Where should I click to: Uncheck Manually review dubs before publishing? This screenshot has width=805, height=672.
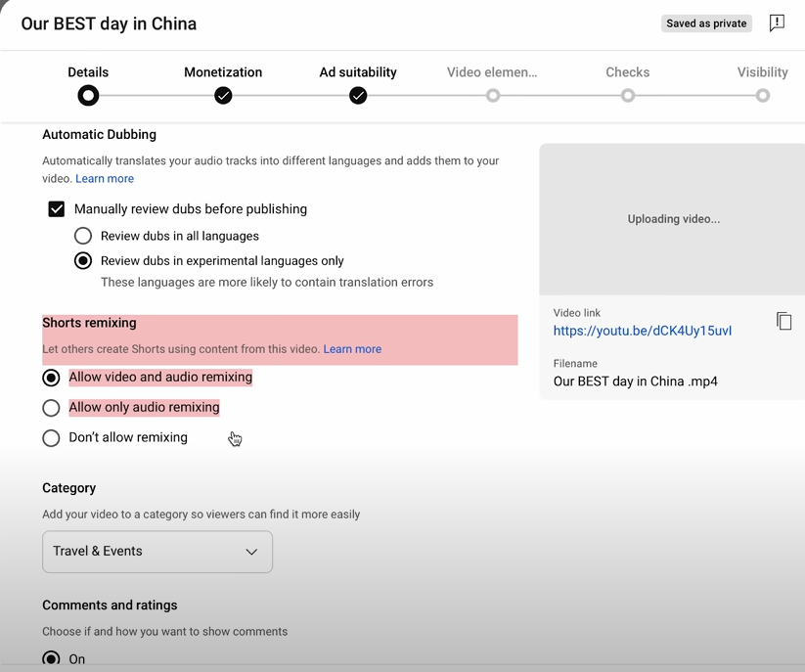(57, 209)
